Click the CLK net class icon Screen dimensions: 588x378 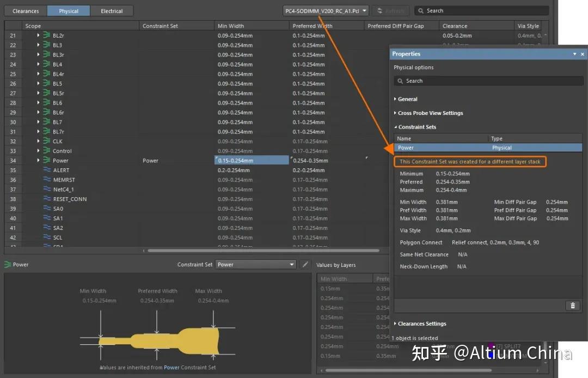point(46,141)
